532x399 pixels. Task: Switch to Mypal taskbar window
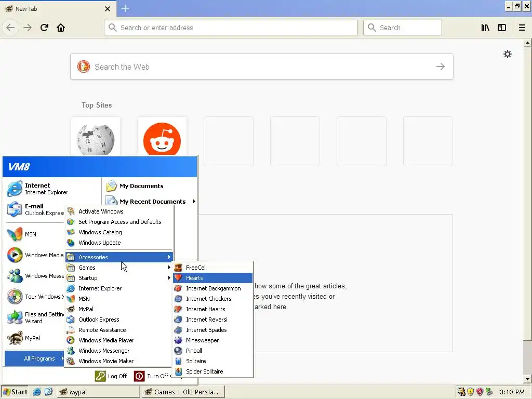(98, 392)
